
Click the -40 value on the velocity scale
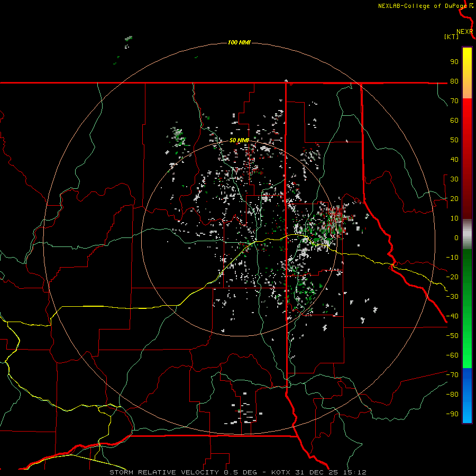(452, 316)
